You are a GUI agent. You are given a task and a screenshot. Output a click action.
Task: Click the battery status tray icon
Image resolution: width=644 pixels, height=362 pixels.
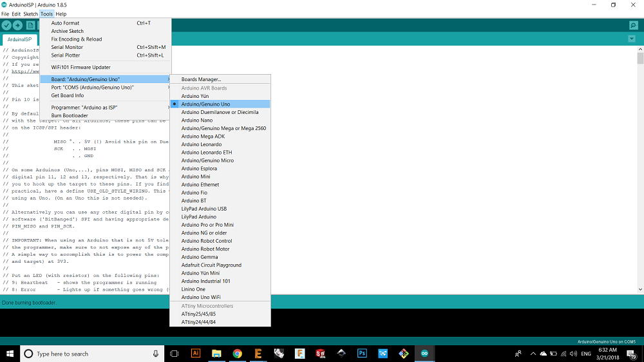[554, 354]
